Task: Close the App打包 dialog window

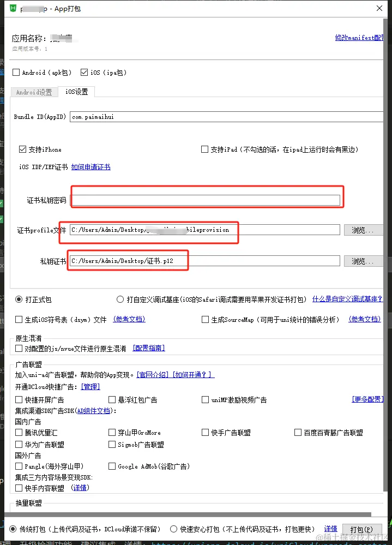Action: (379, 8)
